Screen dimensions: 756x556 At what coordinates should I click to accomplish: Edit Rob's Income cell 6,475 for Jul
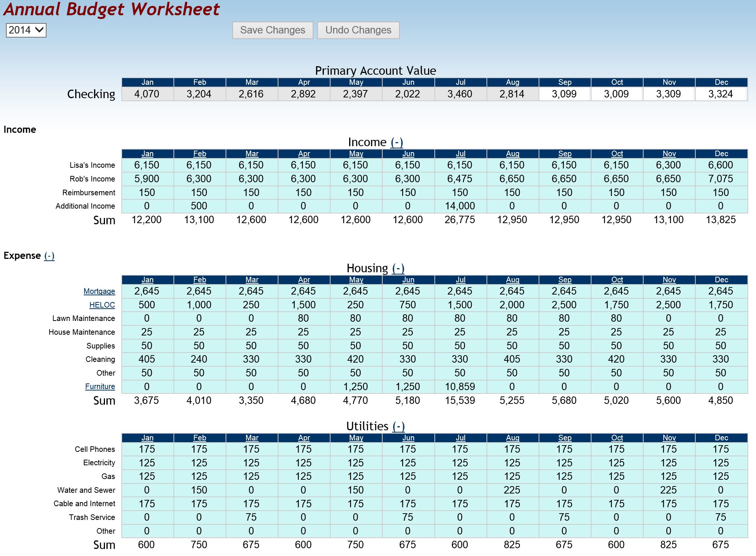coord(460,179)
